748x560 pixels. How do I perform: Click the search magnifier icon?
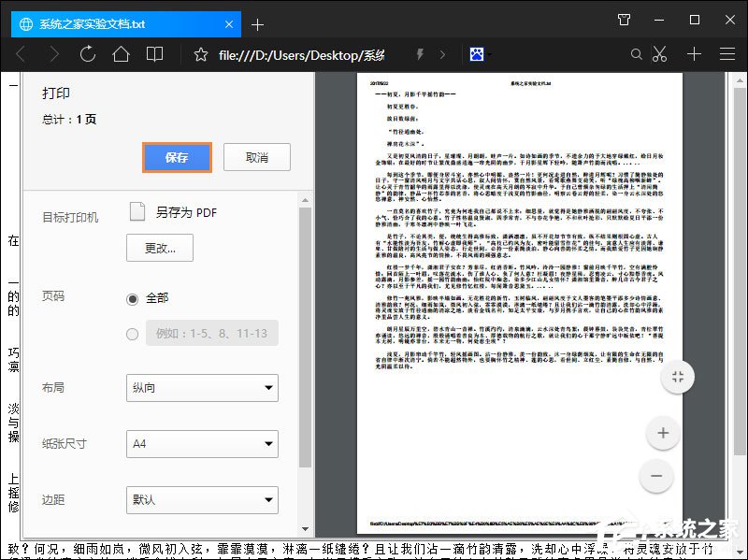coord(636,54)
